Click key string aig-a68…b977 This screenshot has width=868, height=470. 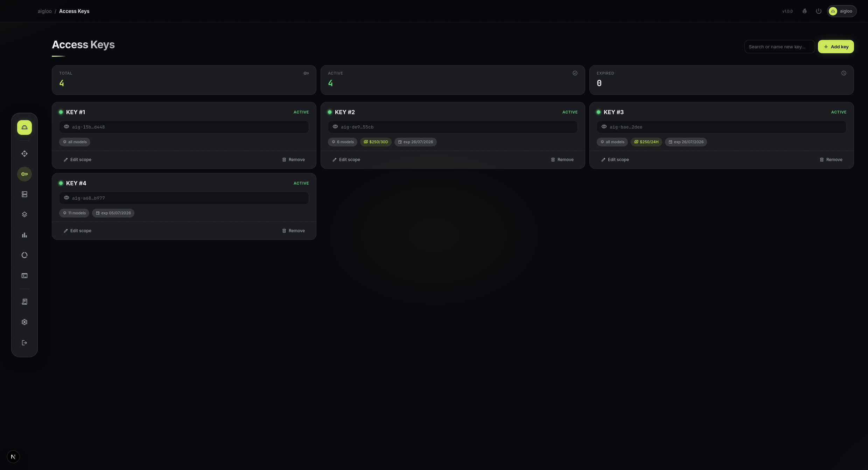89,198
